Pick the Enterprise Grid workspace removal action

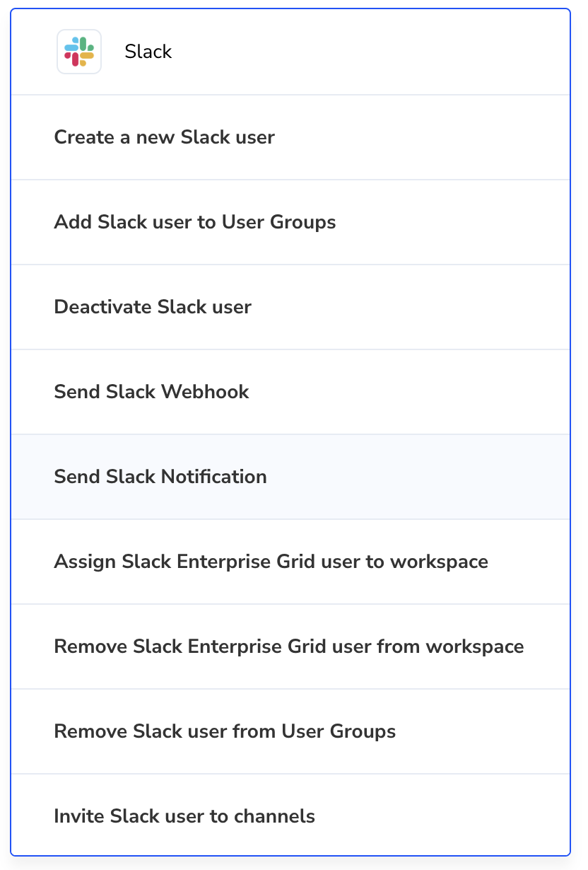[290, 646]
